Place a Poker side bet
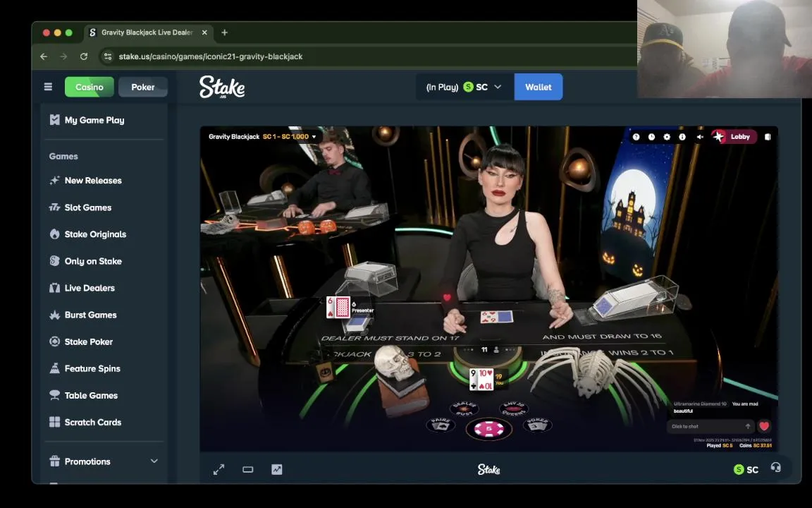This screenshot has width=812, height=508. pyautogui.click(x=538, y=425)
